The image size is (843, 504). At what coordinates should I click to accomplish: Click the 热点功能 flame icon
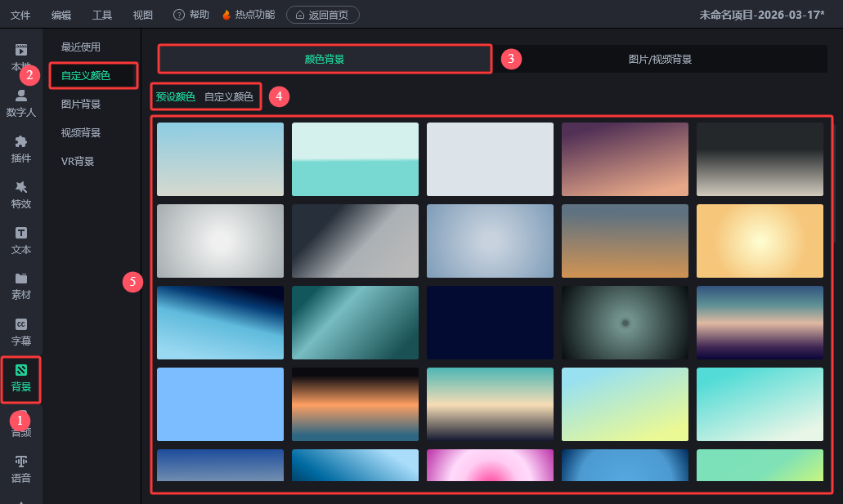226,15
